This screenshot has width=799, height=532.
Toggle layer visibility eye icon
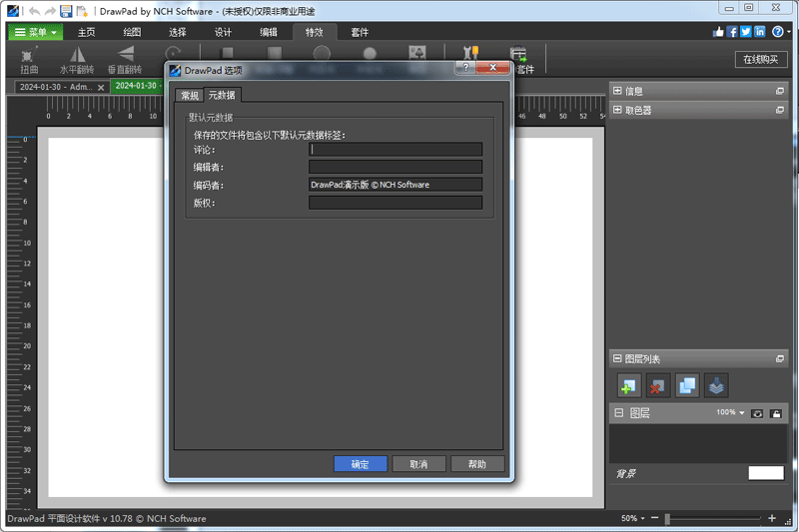(x=757, y=413)
